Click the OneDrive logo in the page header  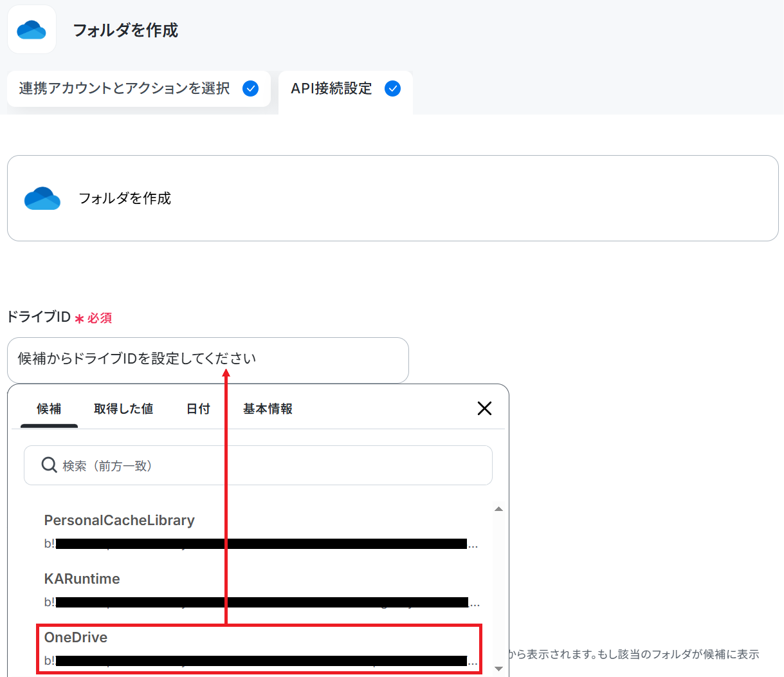[x=32, y=30]
